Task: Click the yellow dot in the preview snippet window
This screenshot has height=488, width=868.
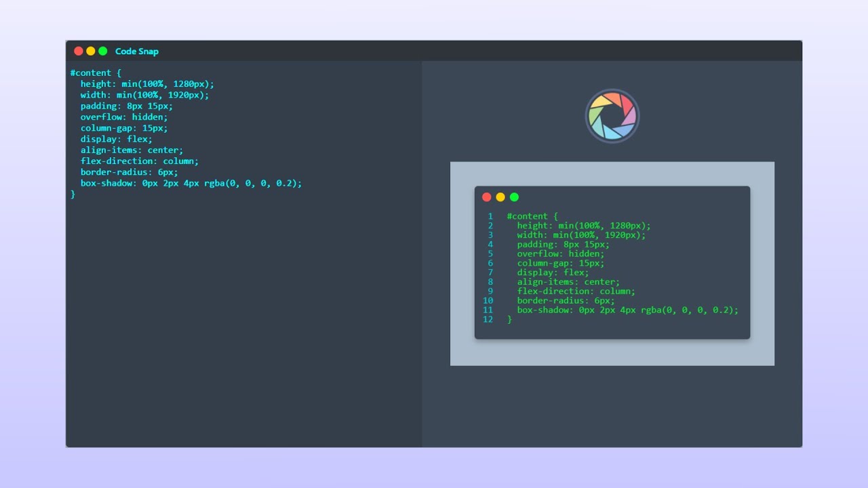Action: 500,197
